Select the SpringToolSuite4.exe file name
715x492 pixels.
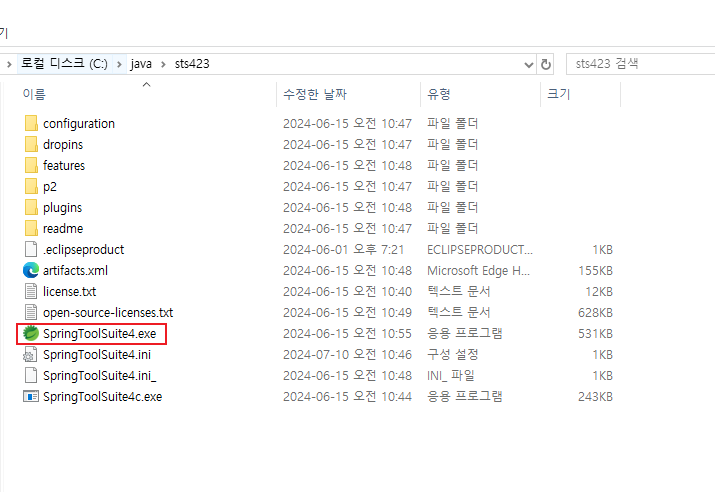pyautogui.click(x=99, y=334)
